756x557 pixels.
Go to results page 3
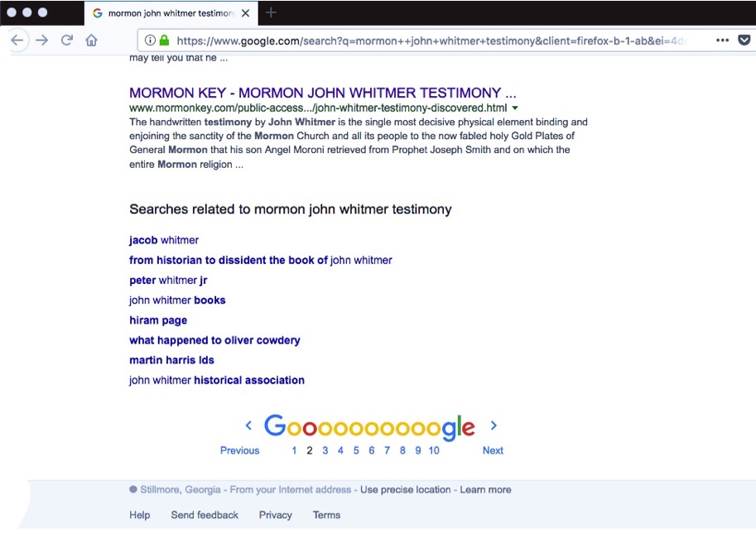click(x=325, y=450)
